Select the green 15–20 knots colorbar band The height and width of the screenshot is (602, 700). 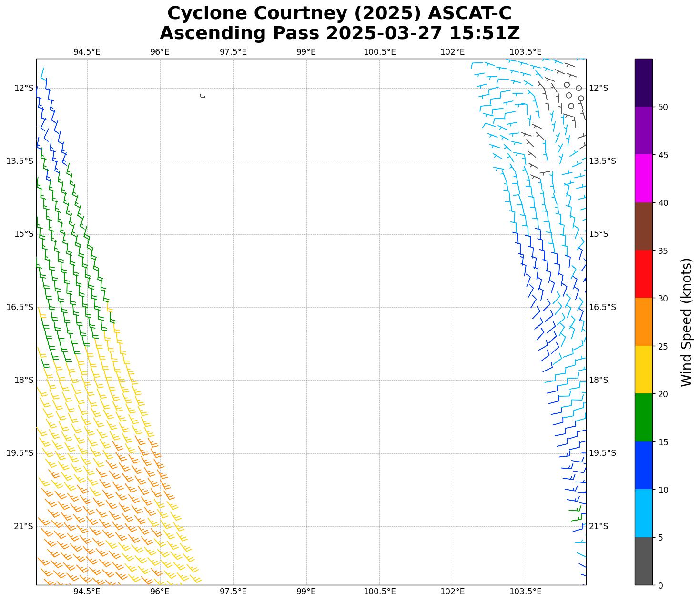click(x=644, y=418)
